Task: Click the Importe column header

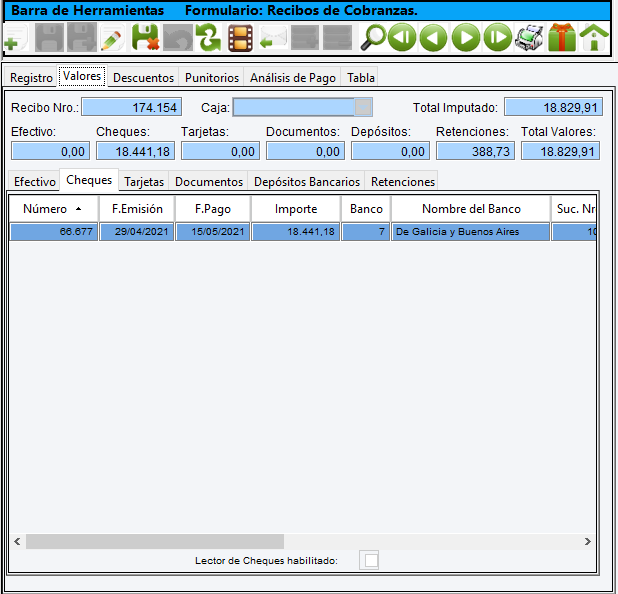Action: 296,209
